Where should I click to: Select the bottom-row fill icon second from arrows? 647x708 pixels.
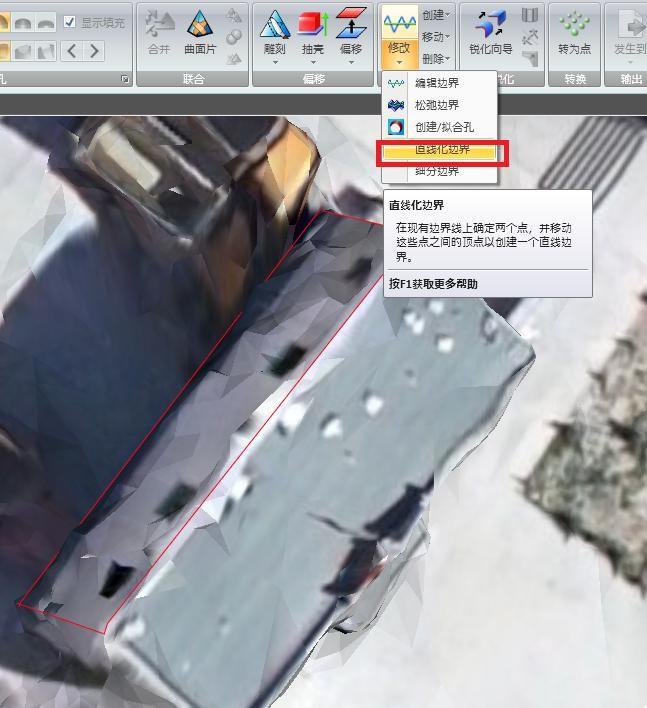(x=23, y=51)
